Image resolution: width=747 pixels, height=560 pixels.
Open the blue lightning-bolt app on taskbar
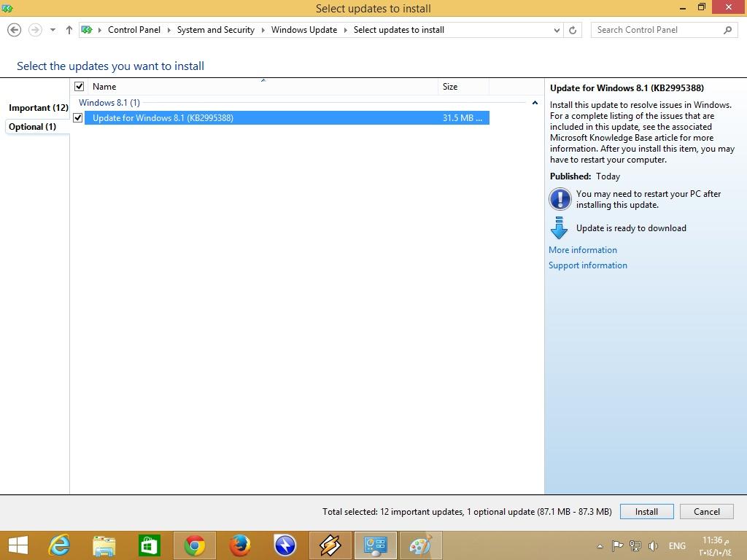pos(285,545)
